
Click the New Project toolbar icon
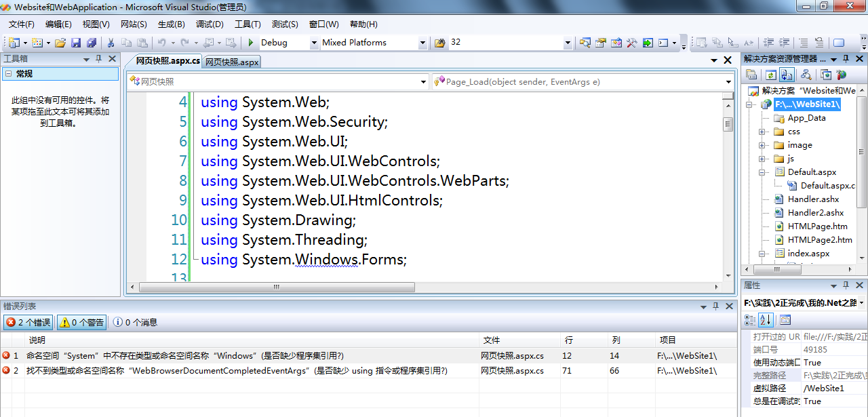14,43
